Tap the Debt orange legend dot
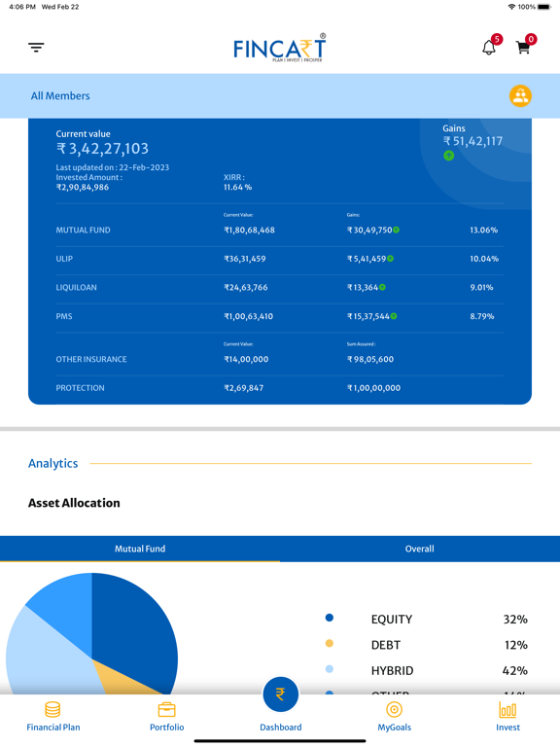Image resolution: width=560 pixels, height=747 pixels. (x=329, y=643)
